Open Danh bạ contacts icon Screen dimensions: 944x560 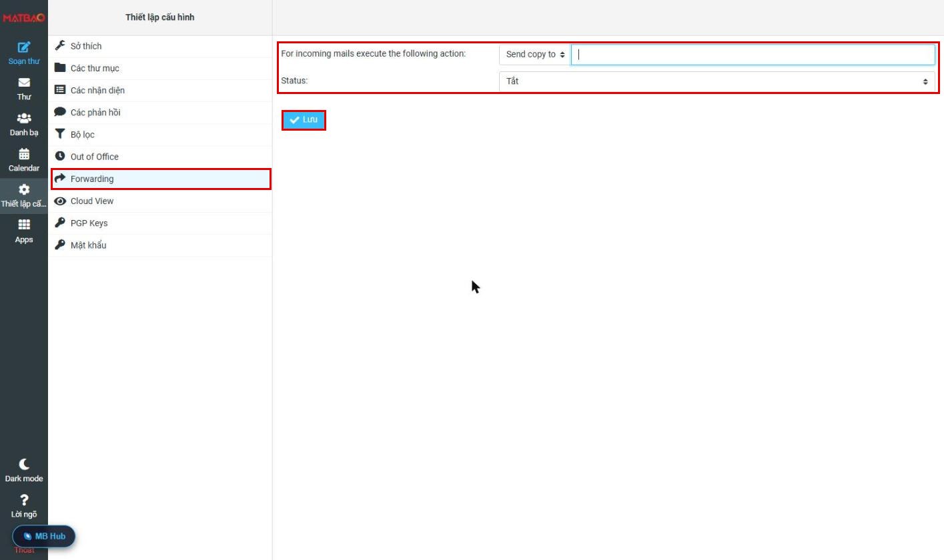pos(24,118)
